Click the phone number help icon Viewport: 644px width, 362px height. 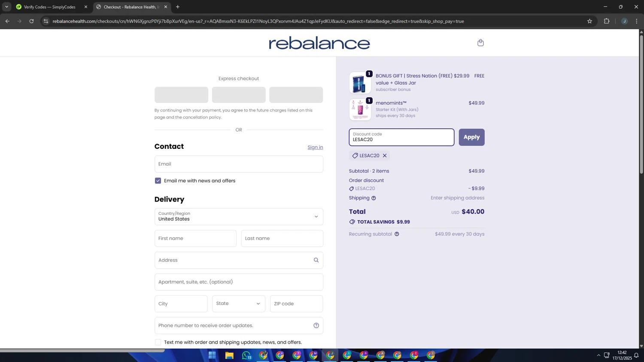tap(316, 326)
